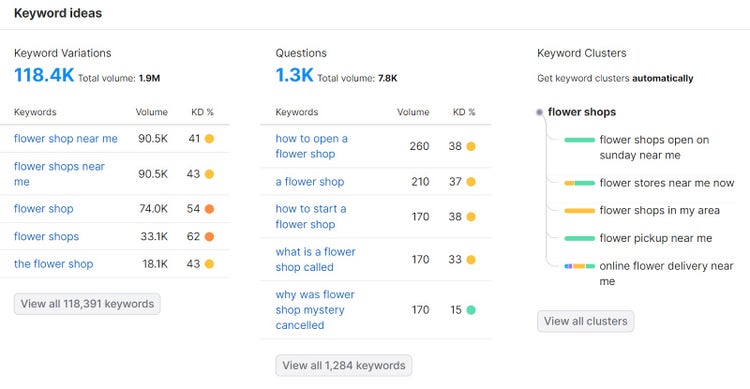Open 'why was flower shop mystery cancelled' link
Viewport: 750px width, 389px height.
[315, 310]
